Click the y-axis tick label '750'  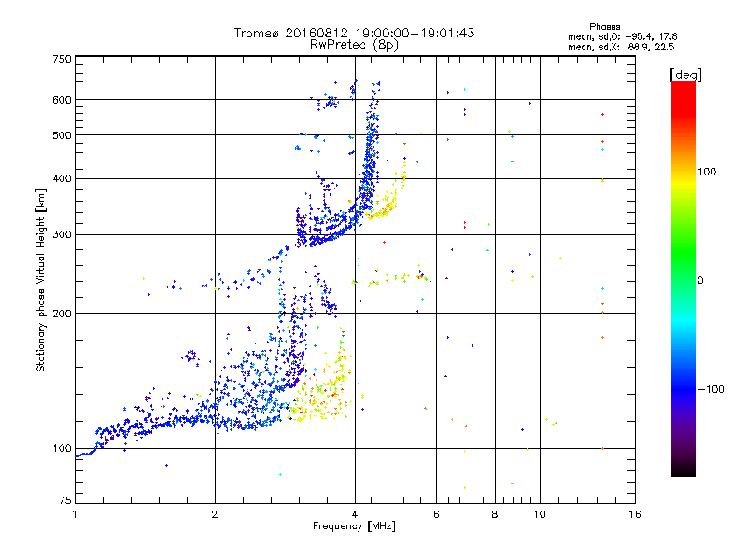pos(62,59)
